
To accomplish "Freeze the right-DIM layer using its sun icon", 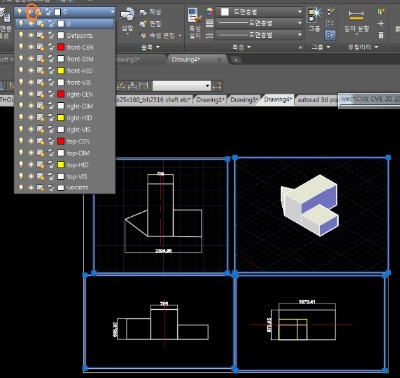I will pos(31,106).
